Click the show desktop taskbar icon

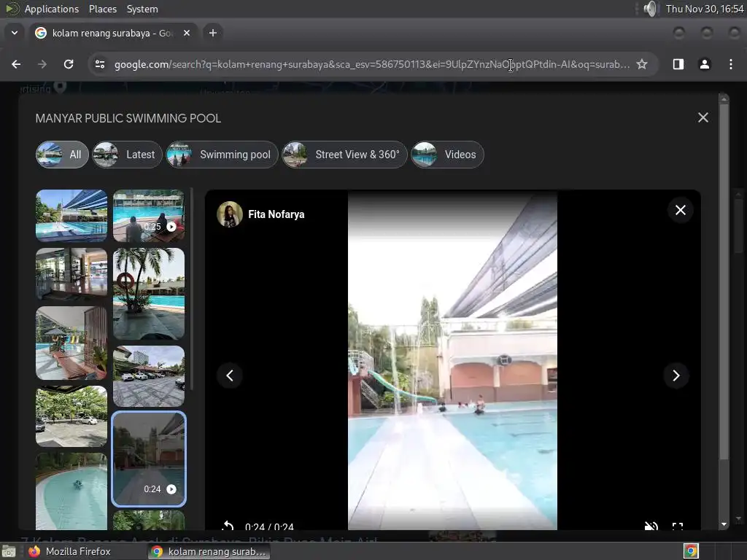pyautogui.click(x=9, y=551)
